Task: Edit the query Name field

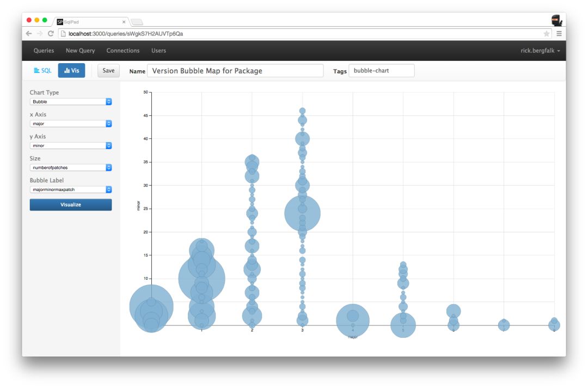Action: [235, 71]
